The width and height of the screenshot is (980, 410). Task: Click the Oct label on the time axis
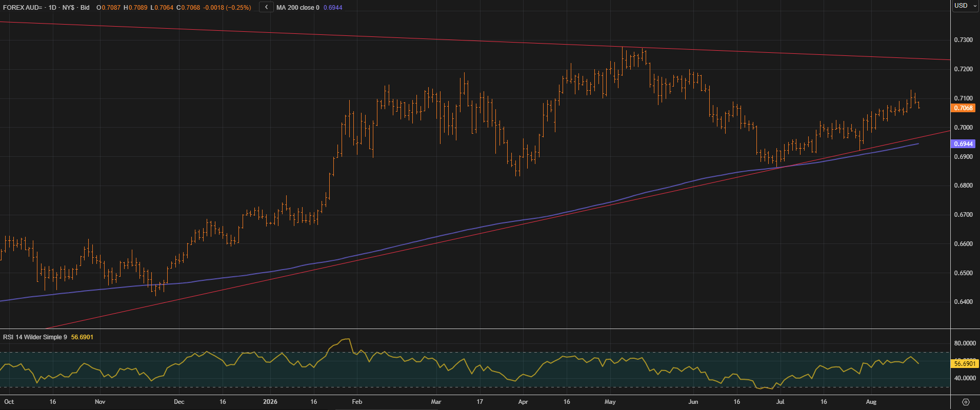point(9,402)
